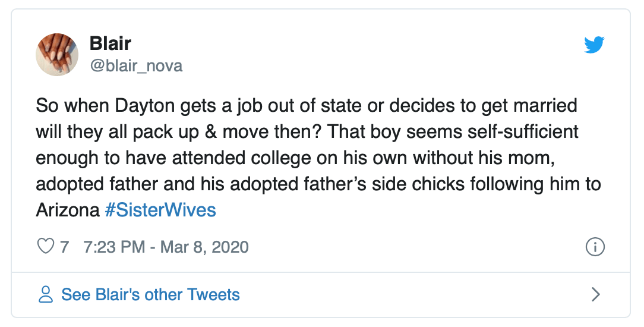This screenshot has width=644, height=327.
Task: Click See Blair's other Tweets
Action: (150, 294)
